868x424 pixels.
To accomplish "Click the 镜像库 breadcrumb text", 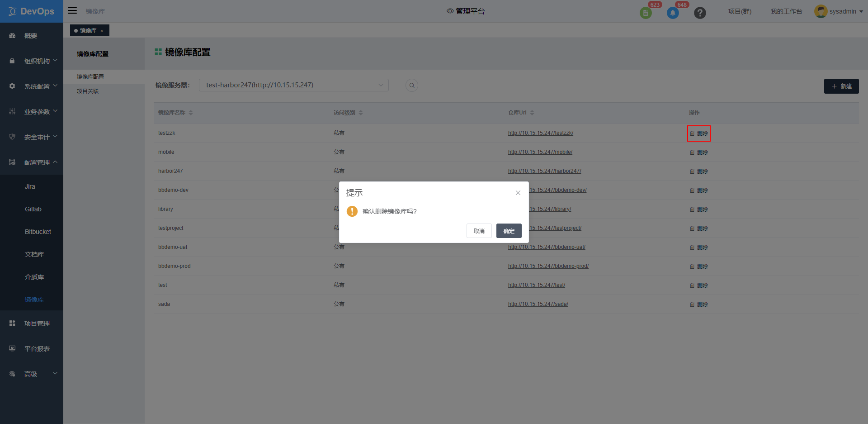I will point(95,11).
